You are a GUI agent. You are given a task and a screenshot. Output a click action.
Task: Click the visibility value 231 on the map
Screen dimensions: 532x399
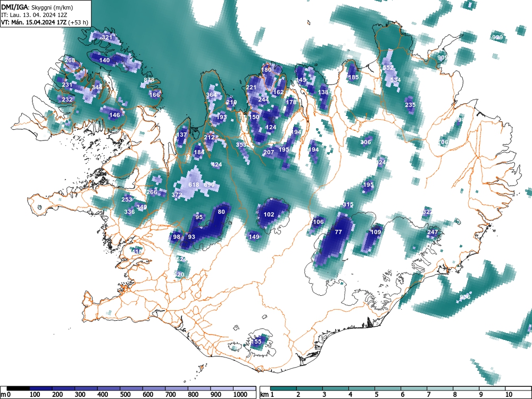(67, 85)
